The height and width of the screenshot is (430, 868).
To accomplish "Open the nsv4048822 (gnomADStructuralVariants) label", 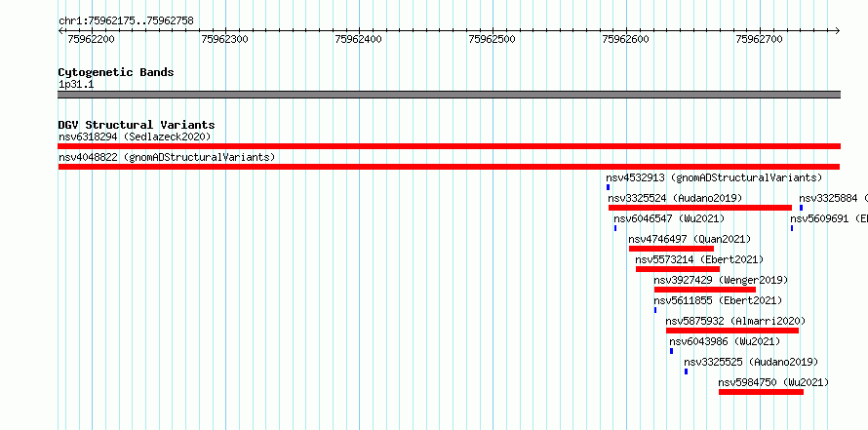I will click(167, 157).
